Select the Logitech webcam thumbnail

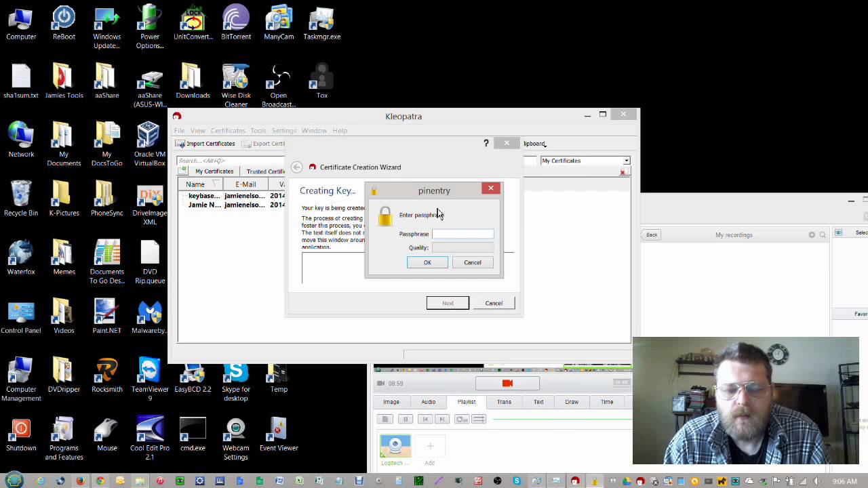pyautogui.click(x=395, y=446)
